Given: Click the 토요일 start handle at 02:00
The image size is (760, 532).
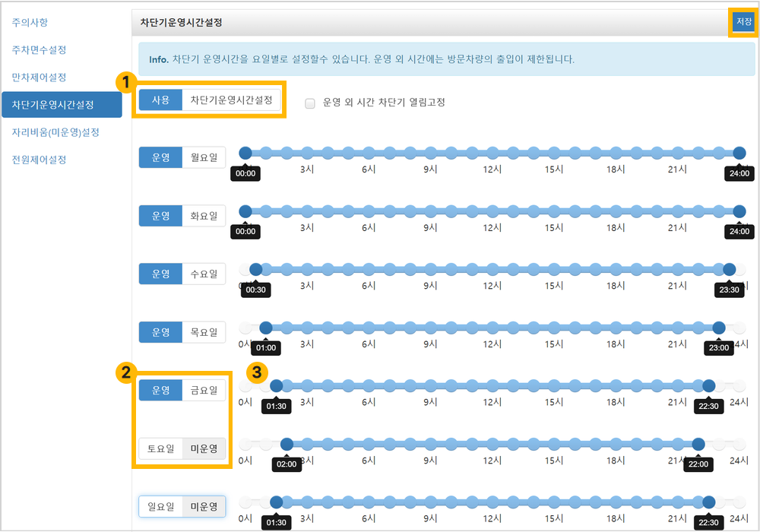Looking at the screenshot, I should (287, 445).
